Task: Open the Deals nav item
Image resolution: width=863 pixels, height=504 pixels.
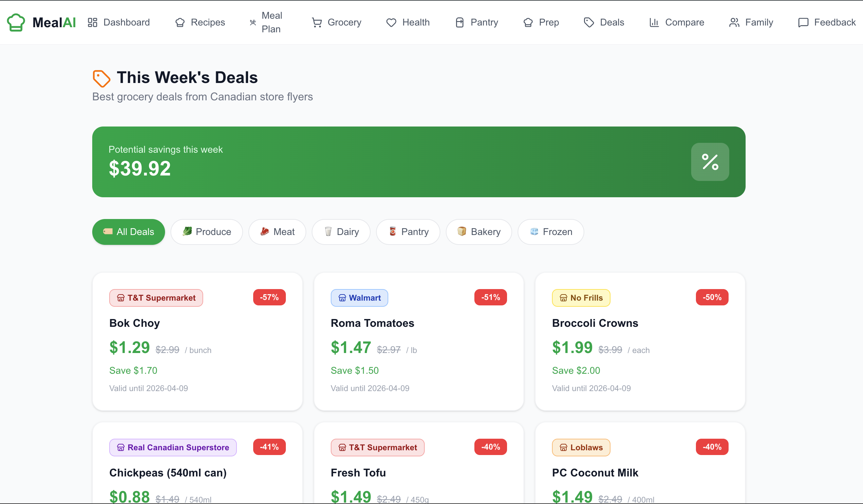Action: 604,22
